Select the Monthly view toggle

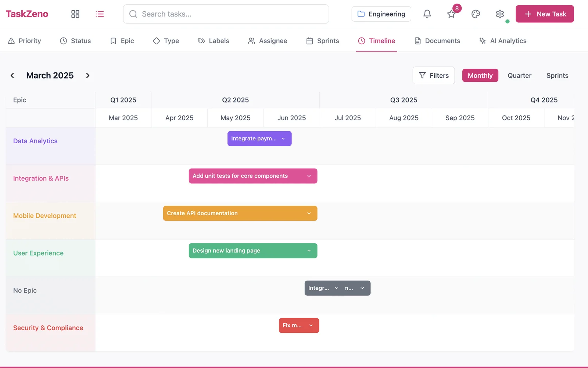point(480,76)
